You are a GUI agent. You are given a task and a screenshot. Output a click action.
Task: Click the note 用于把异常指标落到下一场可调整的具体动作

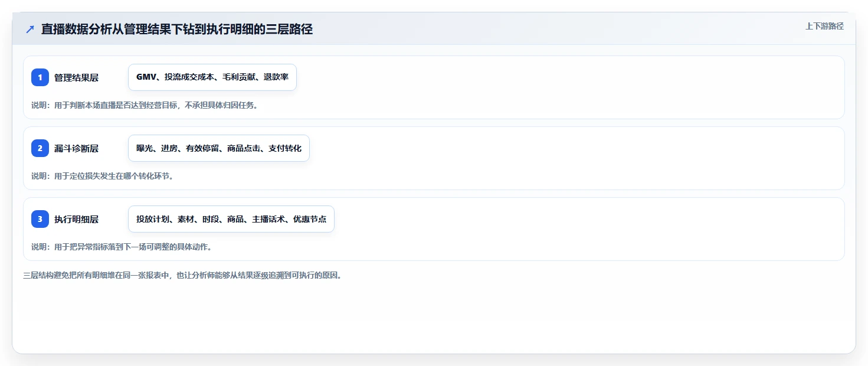122,247
